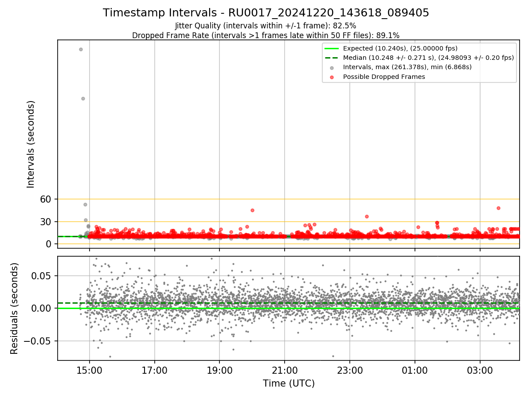Click the red dropped-frame point near 20:00 at ~45 s
This screenshot has width=532, height=399.
click(x=252, y=210)
